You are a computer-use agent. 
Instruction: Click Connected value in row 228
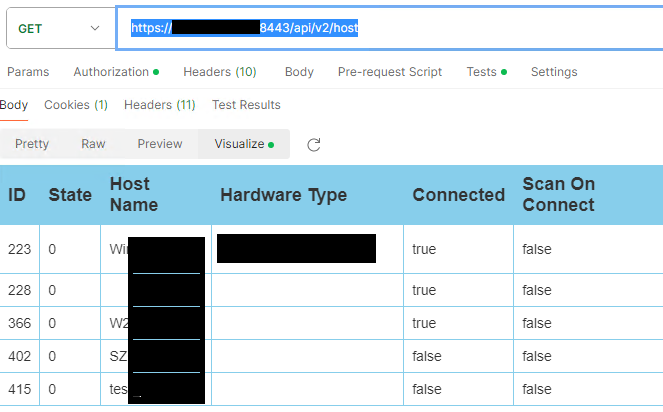[x=424, y=290]
